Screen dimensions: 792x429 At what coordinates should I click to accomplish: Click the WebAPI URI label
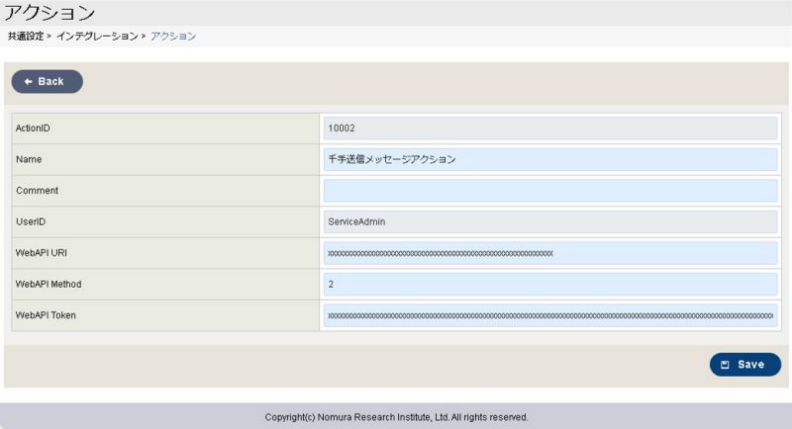tap(41, 253)
